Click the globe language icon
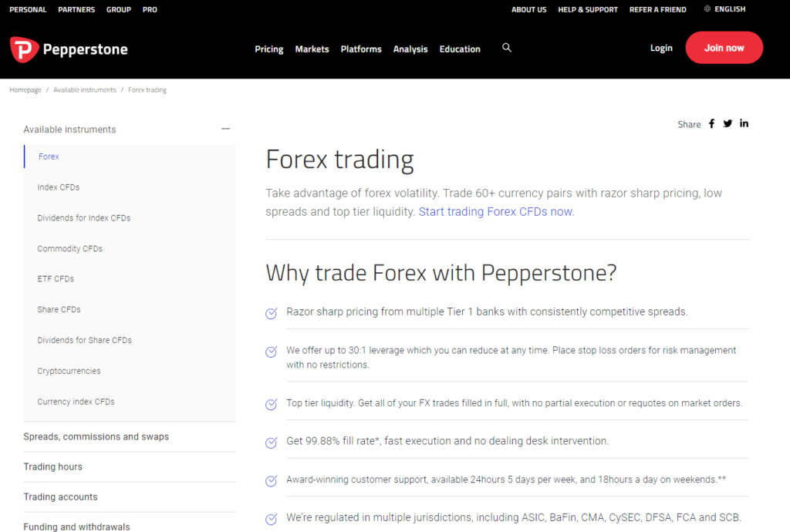 (707, 9)
